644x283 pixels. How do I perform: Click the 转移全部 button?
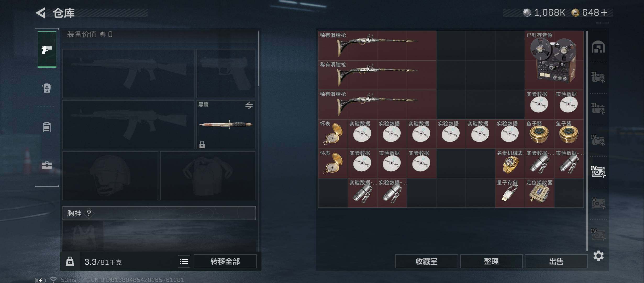[225, 262]
